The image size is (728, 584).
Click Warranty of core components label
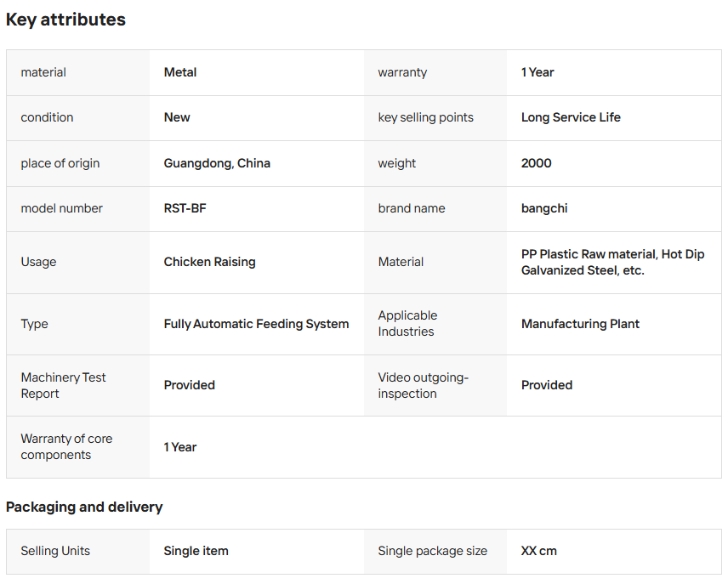(66, 446)
